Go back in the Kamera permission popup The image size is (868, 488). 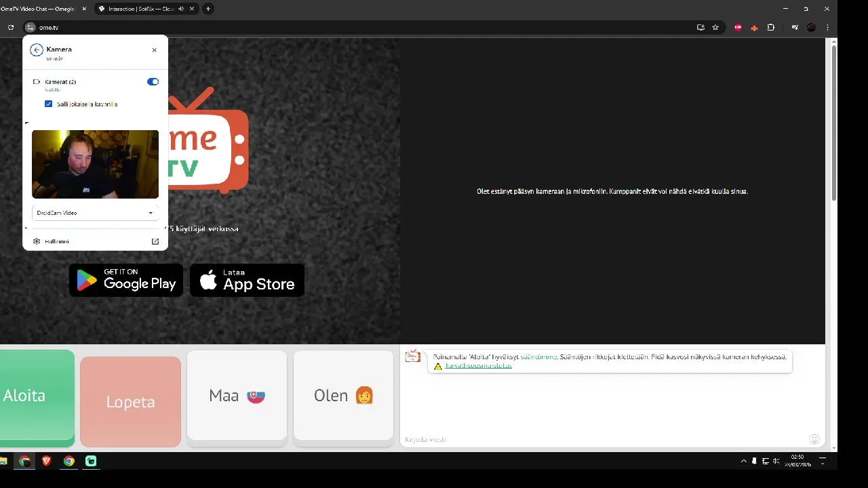click(x=37, y=49)
